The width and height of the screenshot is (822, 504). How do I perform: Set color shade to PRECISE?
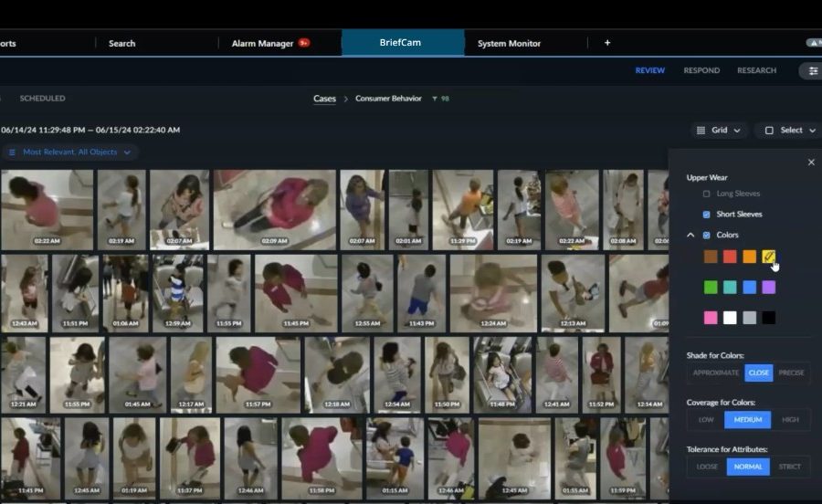790,373
